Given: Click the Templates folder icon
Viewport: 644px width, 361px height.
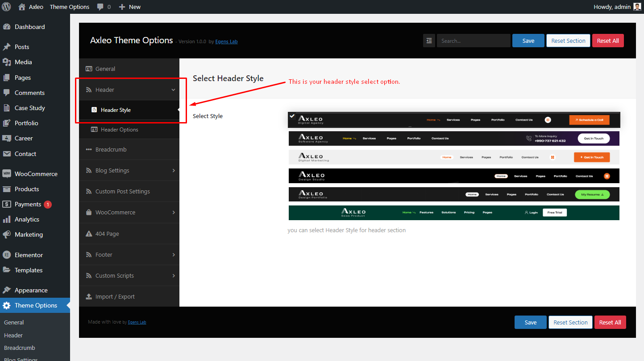Looking at the screenshot, I should click(x=7, y=270).
